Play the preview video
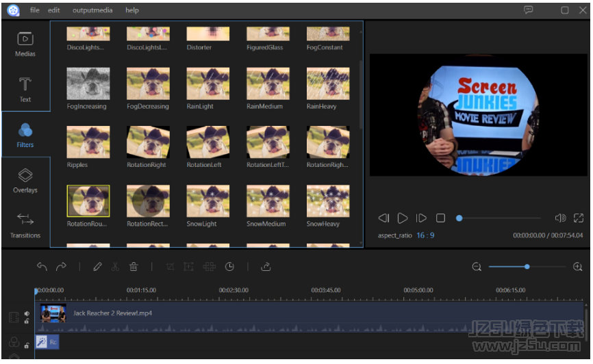The height and width of the screenshot is (364, 593). pos(403,218)
